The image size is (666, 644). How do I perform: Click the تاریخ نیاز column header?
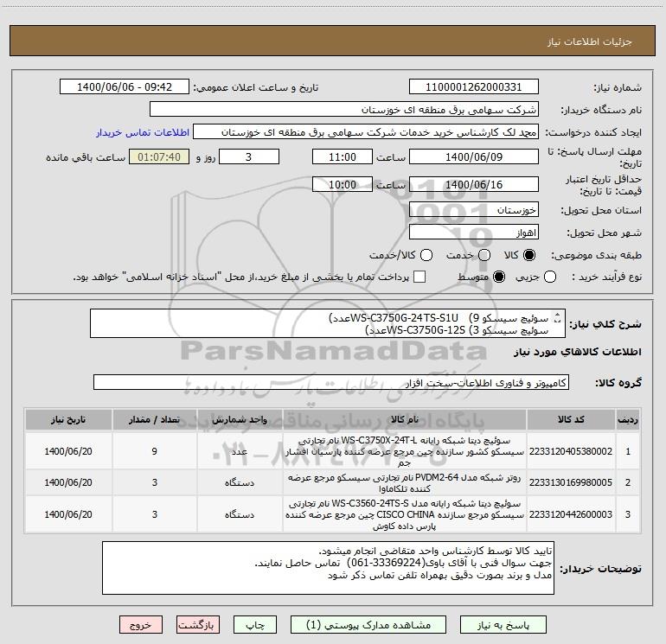68,419
